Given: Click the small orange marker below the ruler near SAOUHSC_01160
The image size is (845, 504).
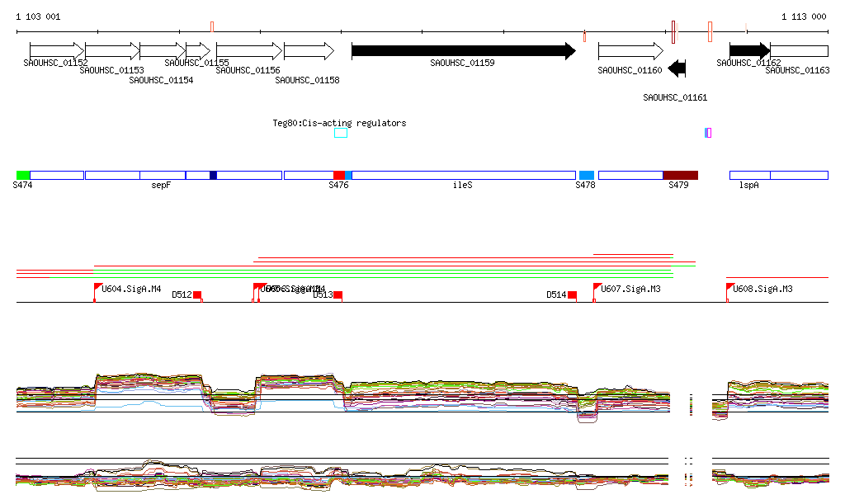Looking at the screenshot, I should point(585,36).
